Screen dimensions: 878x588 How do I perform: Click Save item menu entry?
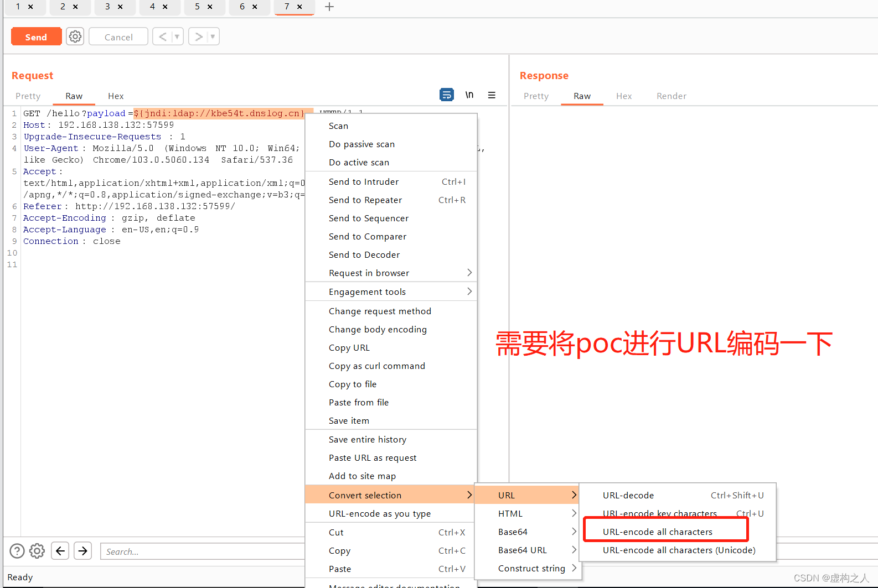coord(391,421)
